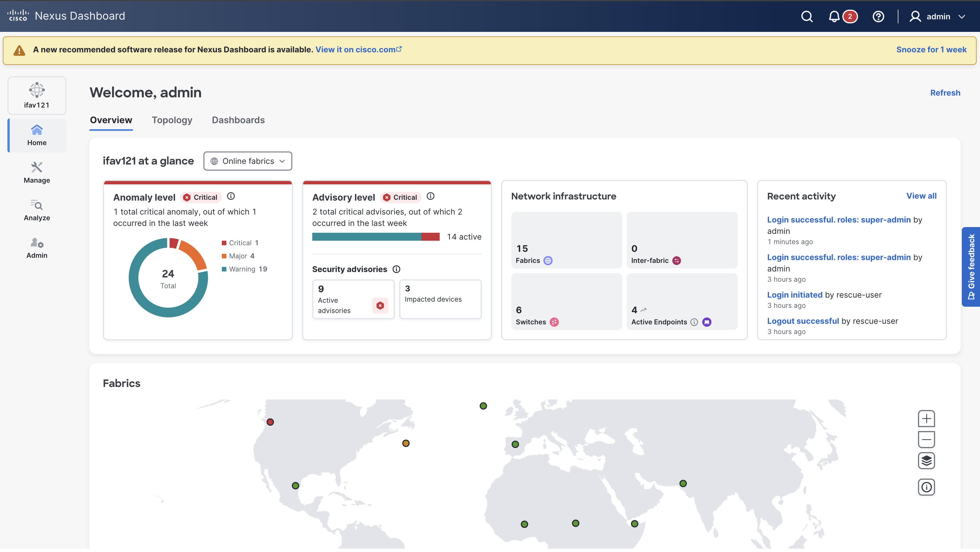Click the red fabric marker on map
The width and height of the screenshot is (980, 552).
[x=270, y=422]
